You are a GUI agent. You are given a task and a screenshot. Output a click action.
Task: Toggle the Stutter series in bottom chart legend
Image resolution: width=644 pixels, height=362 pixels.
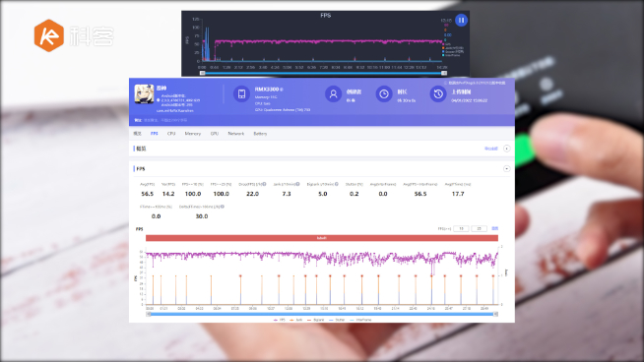point(337,320)
